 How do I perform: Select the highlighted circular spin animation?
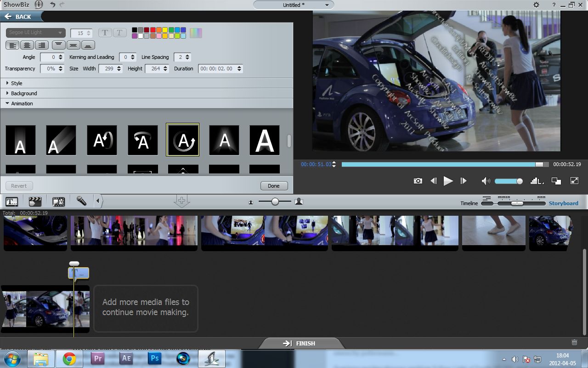pos(183,140)
